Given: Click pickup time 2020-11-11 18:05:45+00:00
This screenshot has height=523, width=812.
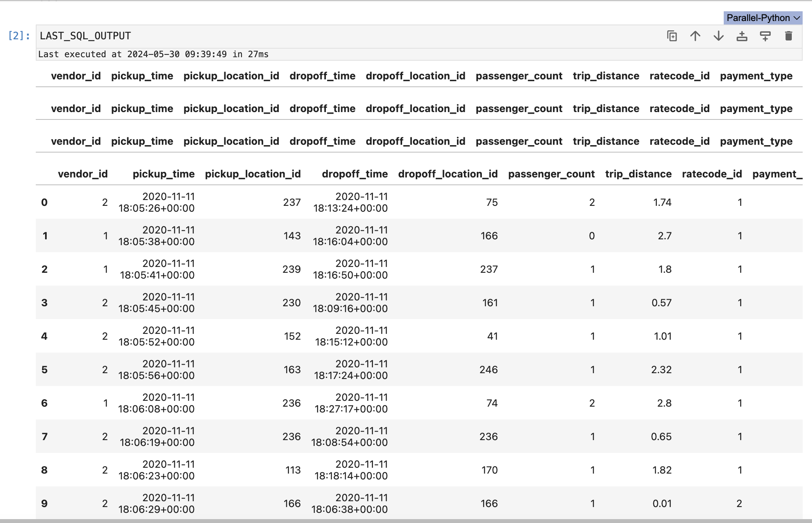Looking at the screenshot, I should pyautogui.click(x=156, y=303).
